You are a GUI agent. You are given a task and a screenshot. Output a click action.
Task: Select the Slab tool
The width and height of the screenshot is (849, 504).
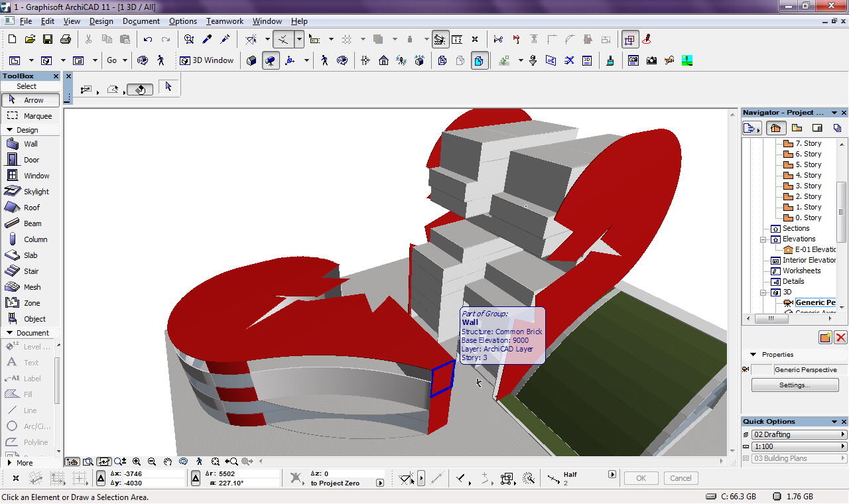coord(31,255)
